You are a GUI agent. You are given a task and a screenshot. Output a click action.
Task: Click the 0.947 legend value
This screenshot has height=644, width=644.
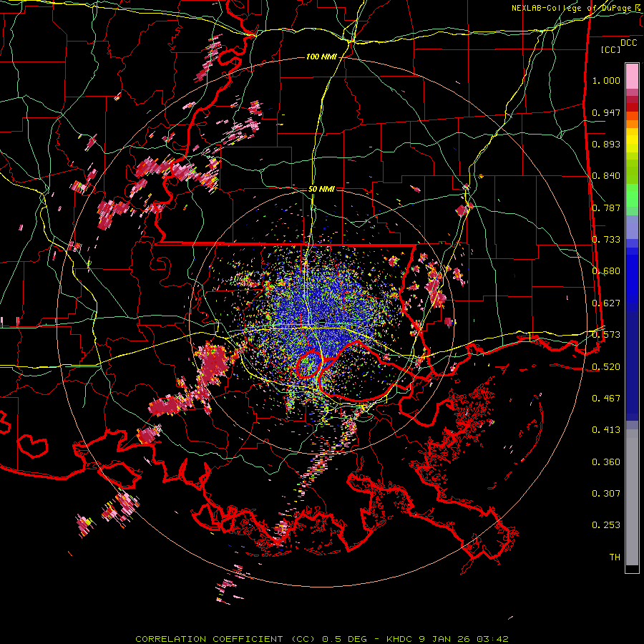606,112
